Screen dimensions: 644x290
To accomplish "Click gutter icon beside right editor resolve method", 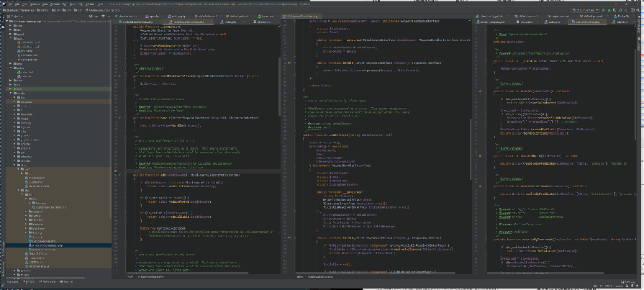I will (480, 91).
